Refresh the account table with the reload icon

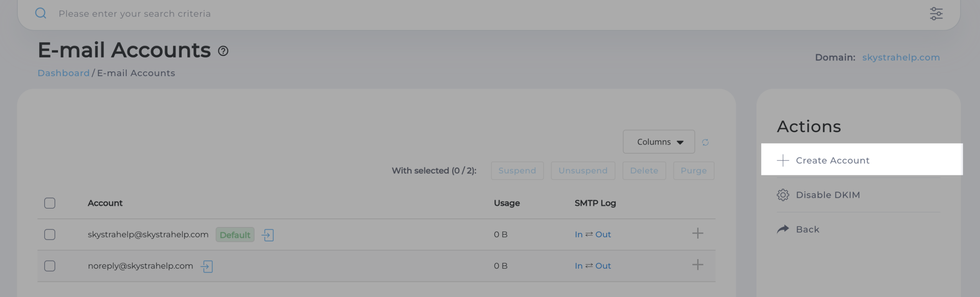[x=705, y=142]
